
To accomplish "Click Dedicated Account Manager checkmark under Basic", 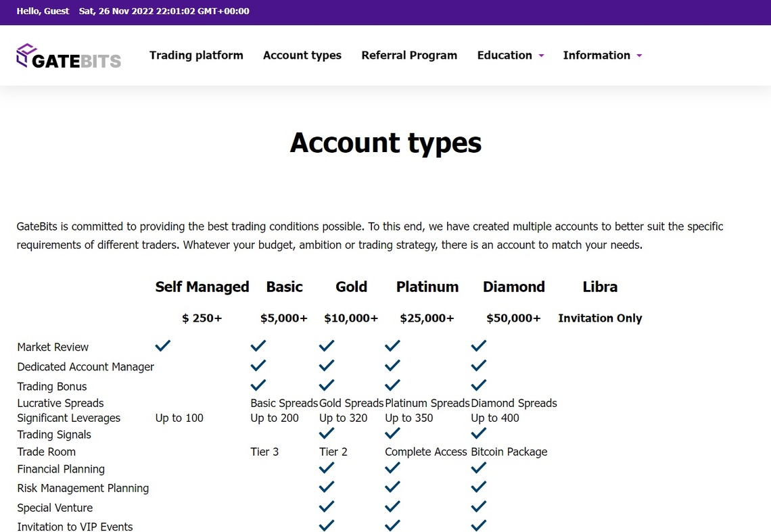I will (x=258, y=365).
